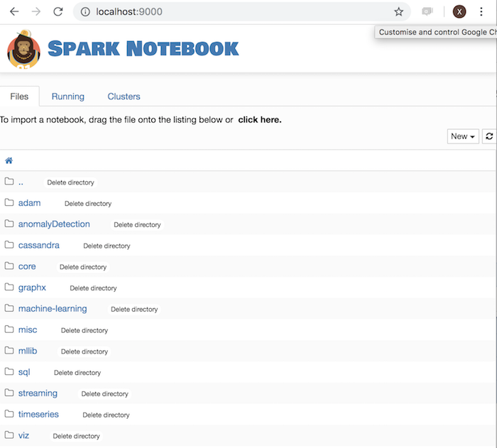497x448 pixels.
Task: Click the Spark Notebook monkey logo
Action: [x=23, y=49]
